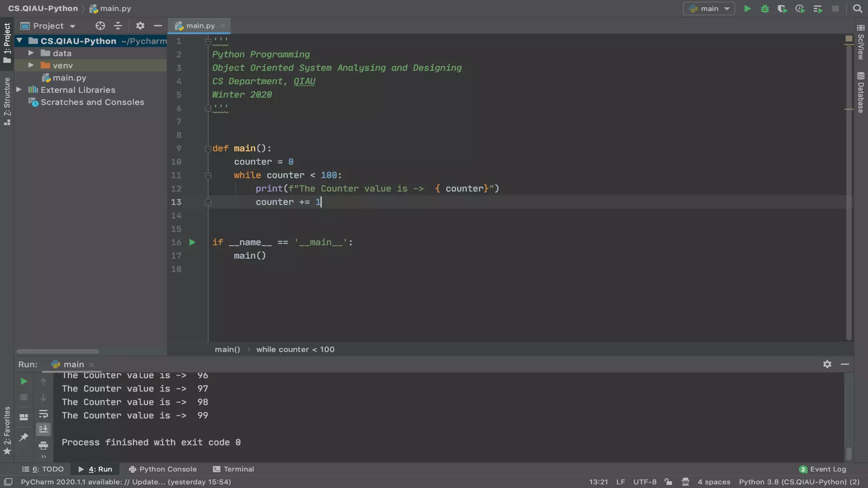
Task: Toggle scroll to end in Run console
Action: [x=43, y=429]
